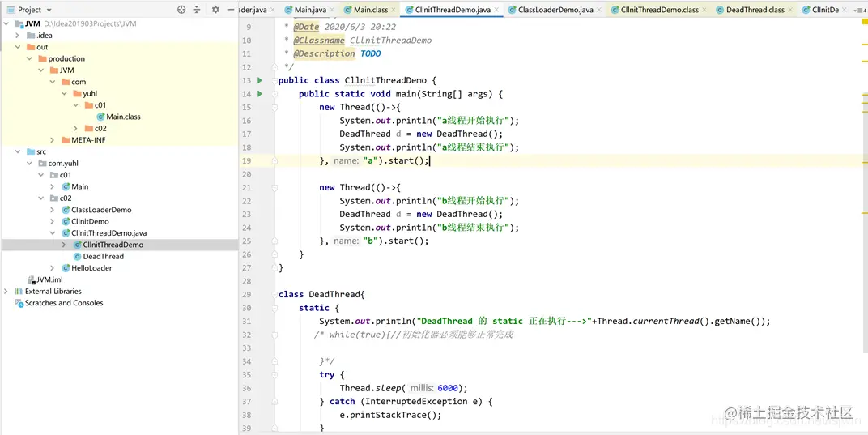
Task: Select HelloLoader in project tree
Action: (x=87, y=268)
